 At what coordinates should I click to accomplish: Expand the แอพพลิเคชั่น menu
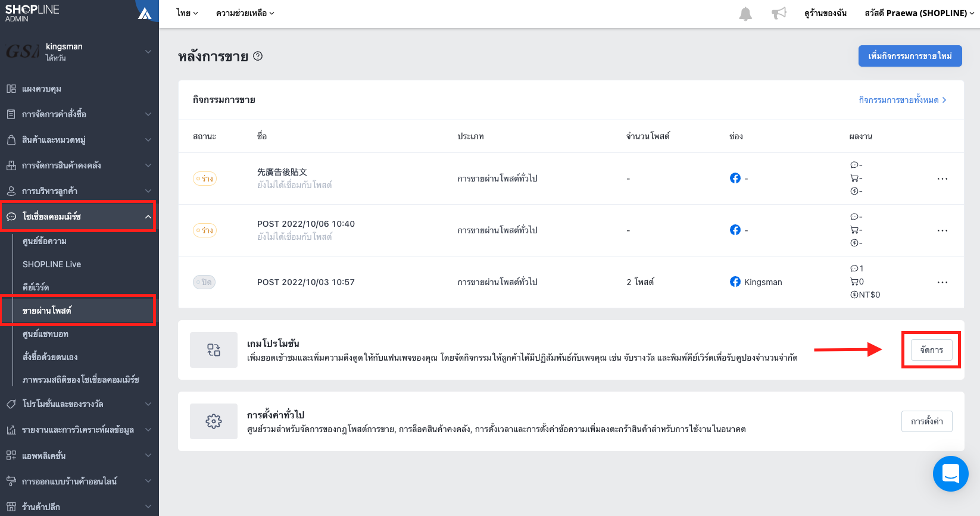pyautogui.click(x=148, y=455)
